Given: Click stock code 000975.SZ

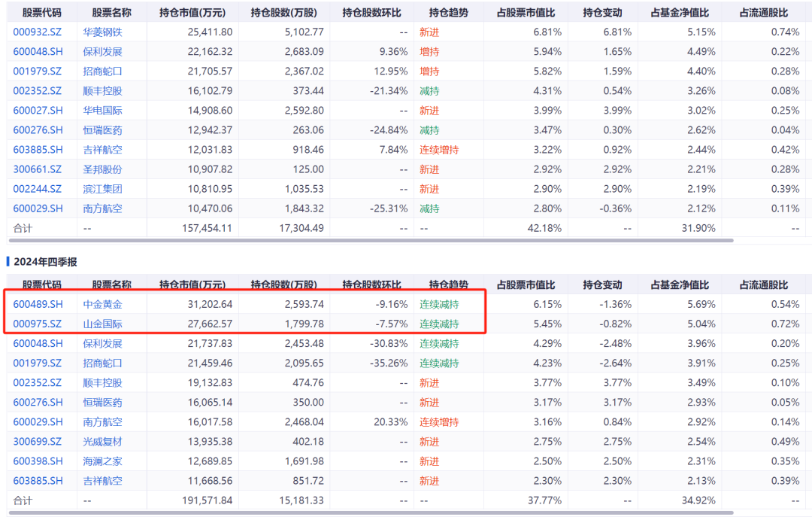Looking at the screenshot, I should tap(38, 324).
